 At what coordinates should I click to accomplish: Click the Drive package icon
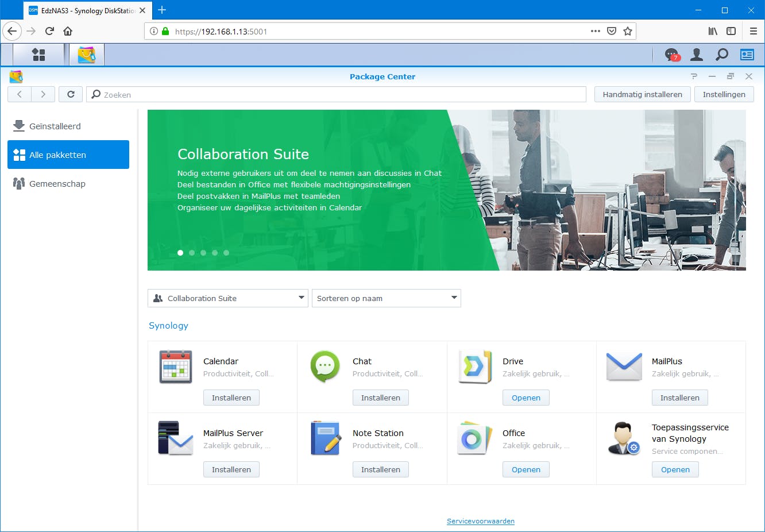(475, 367)
